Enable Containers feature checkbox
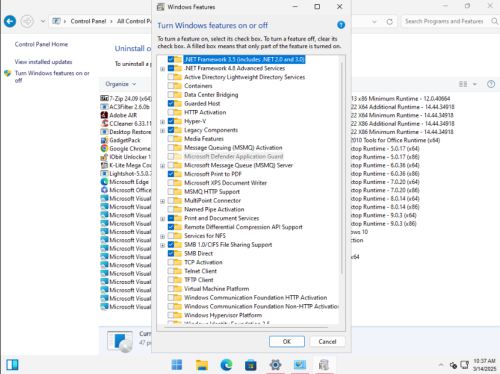The image size is (500, 374). click(x=171, y=86)
